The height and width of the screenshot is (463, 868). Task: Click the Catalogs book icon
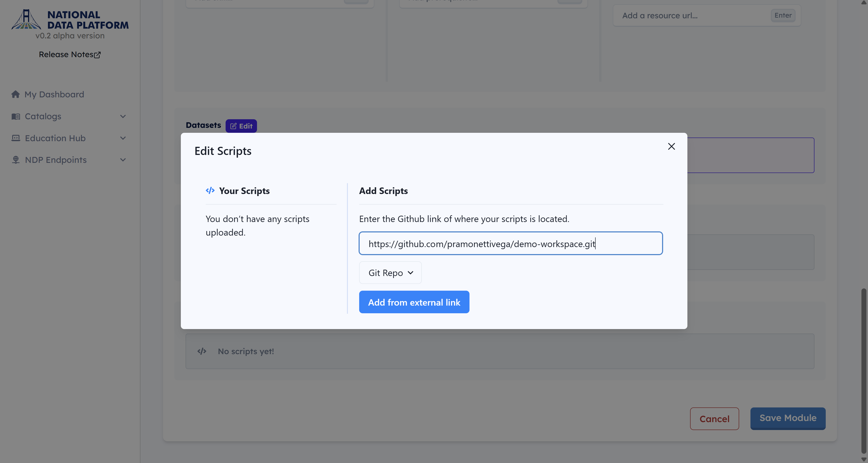pyautogui.click(x=16, y=117)
